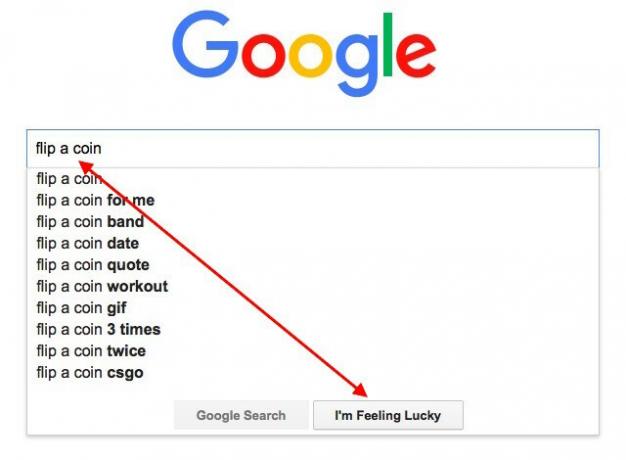Viewport: 626px width, 460px height.
Task: Focus the search box containing 'flip a coin'
Action: (x=313, y=149)
